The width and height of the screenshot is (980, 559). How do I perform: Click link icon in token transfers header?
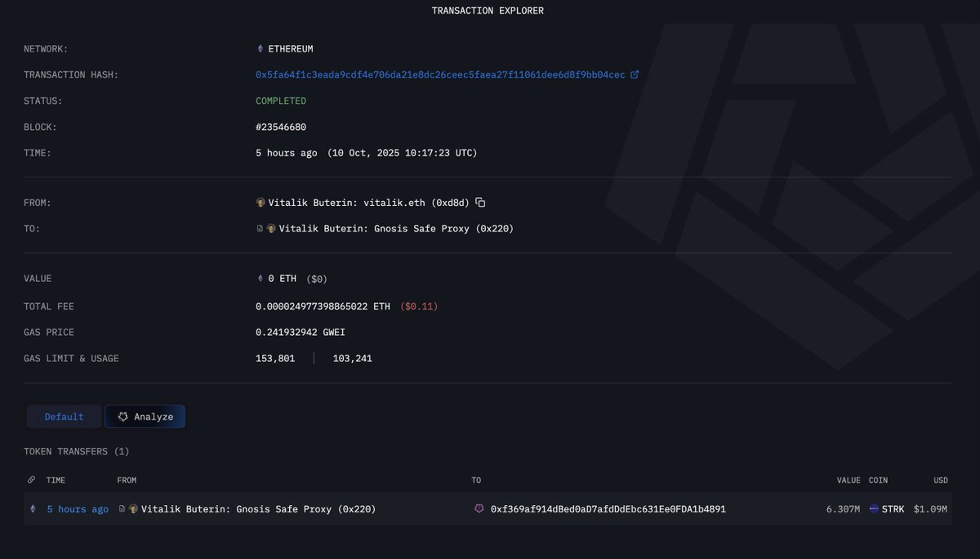point(31,480)
